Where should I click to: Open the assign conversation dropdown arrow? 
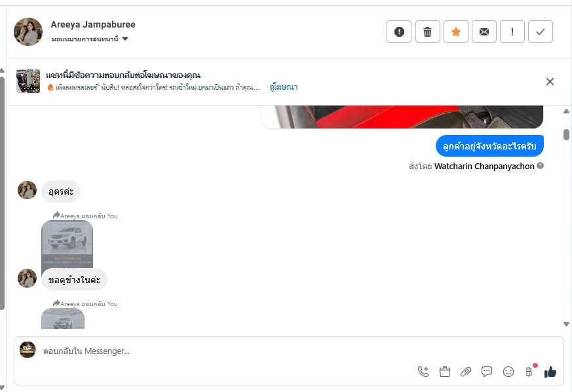tap(125, 39)
